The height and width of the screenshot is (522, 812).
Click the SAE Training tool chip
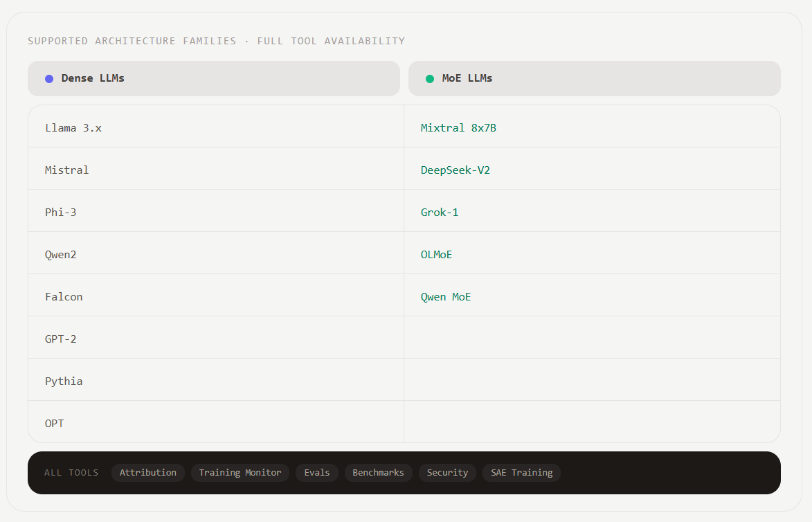(x=521, y=473)
